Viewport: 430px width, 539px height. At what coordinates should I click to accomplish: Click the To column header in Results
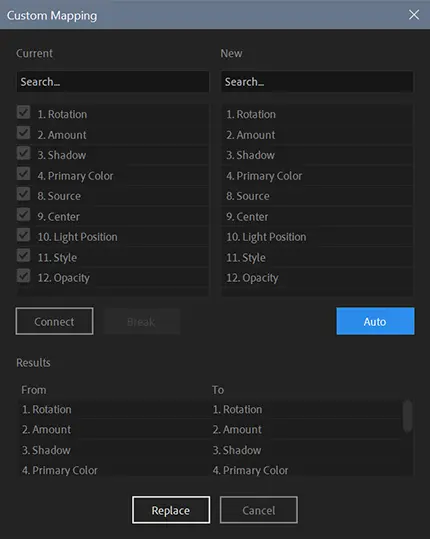(218, 390)
